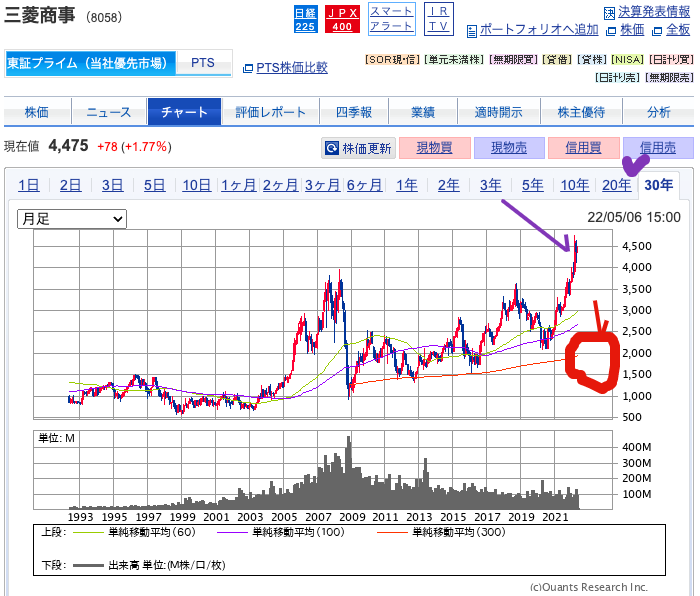Open the 評価レポート tab
The height and width of the screenshot is (596, 700).
click(271, 112)
